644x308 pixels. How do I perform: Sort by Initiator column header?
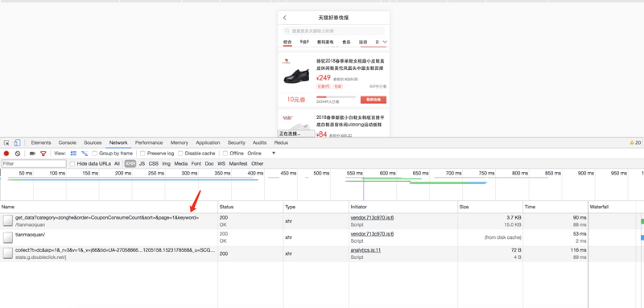(403, 207)
